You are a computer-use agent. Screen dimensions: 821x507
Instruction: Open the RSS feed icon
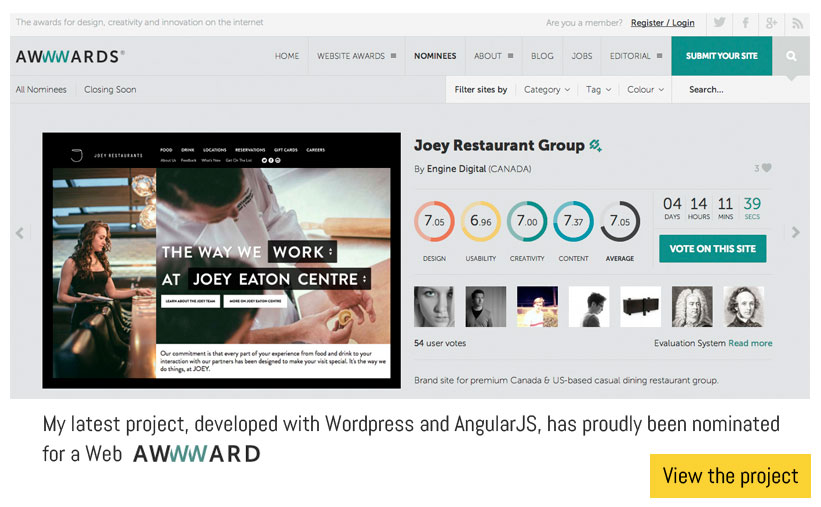point(797,23)
